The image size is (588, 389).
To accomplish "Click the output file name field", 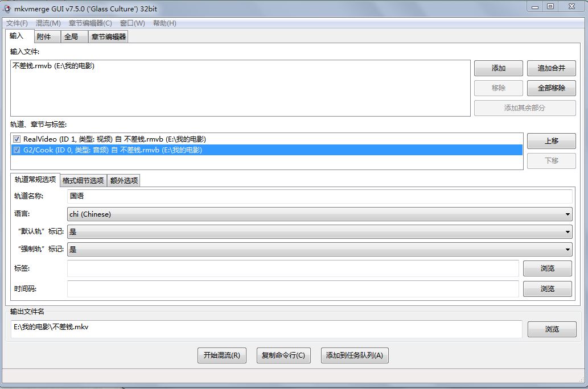I will pyautogui.click(x=266, y=329).
